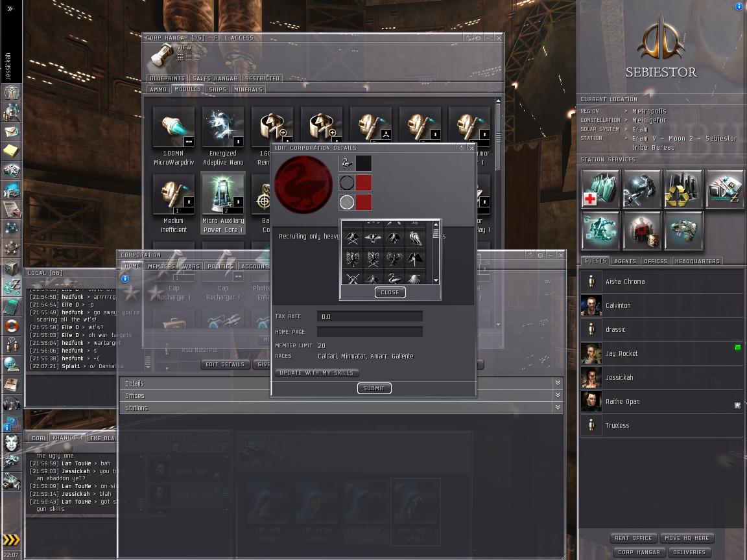This screenshot has width=747, height=560.
Task: Click the Home Page input field
Action: click(x=370, y=331)
